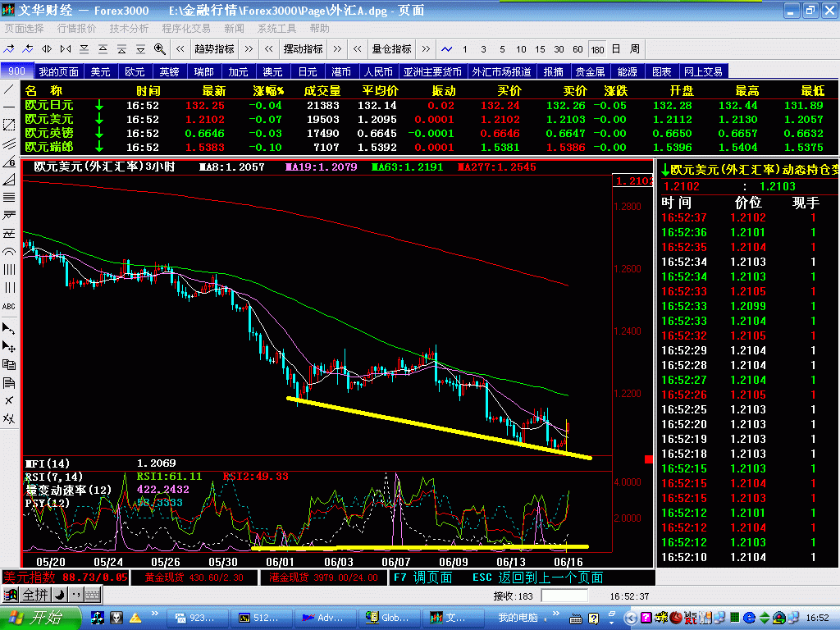Screen dimensions: 840x630
Task: Select the 欧元英镑 quote row
Action: pos(428,134)
